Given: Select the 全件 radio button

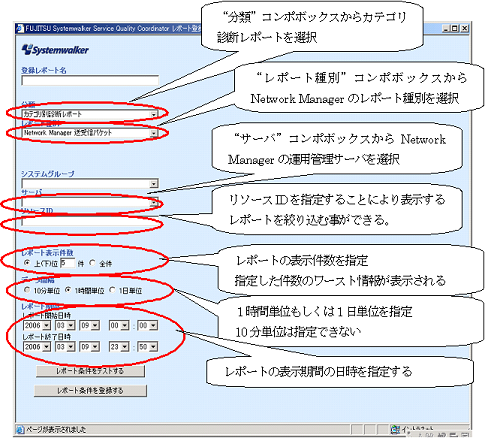Looking at the screenshot, I should click(92, 263).
